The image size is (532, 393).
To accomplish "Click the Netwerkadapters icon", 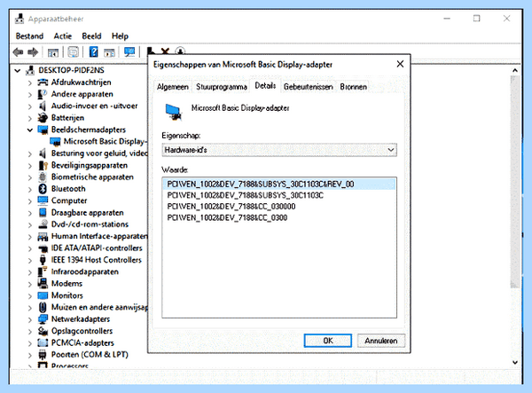I will 43,319.
